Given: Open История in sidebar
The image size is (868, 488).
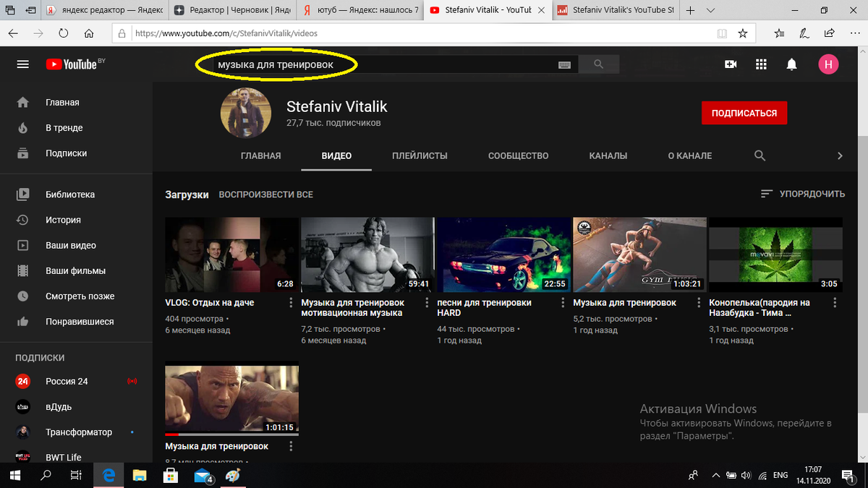Looking at the screenshot, I should (x=76, y=220).
